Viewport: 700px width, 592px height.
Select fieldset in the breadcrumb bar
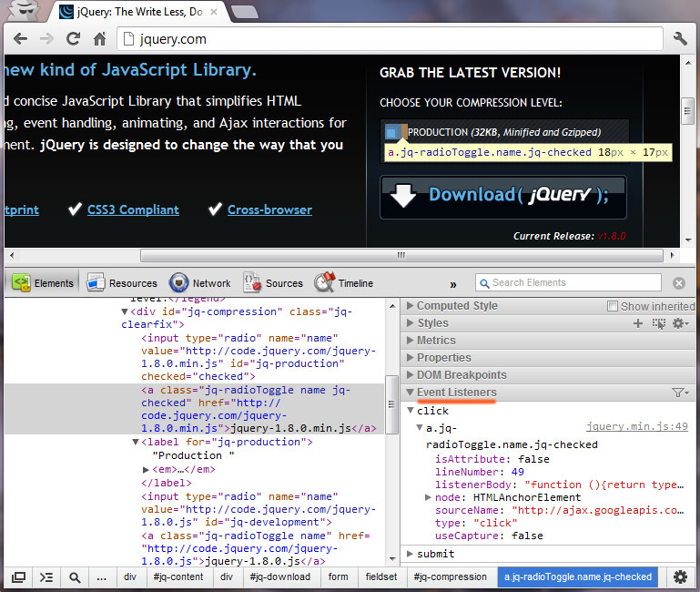coord(380,577)
